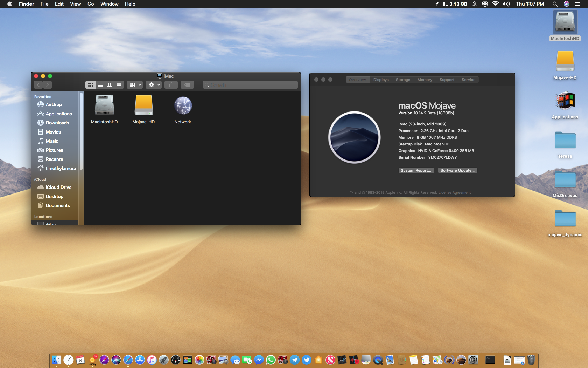Select MacIntoshHD drive in Finder window

[104, 109]
